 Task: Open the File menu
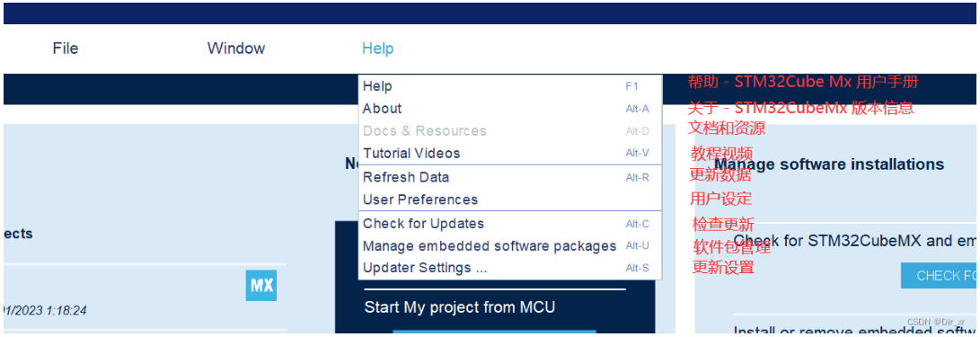(x=66, y=49)
